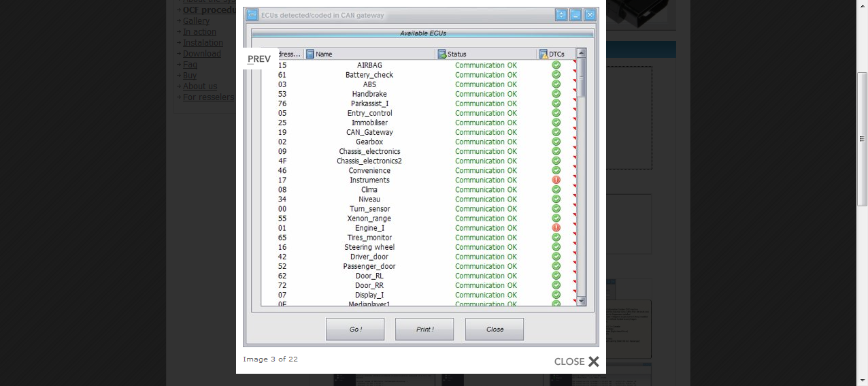This screenshot has width=868, height=386.
Task: Open the About us sidebar link
Action: [200, 86]
